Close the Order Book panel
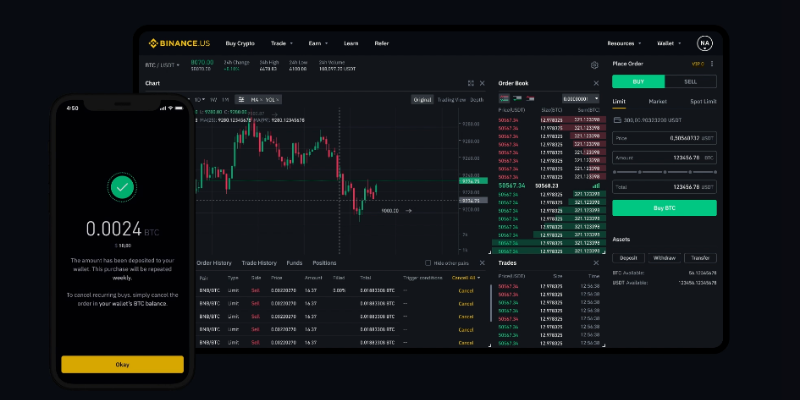 coord(596,83)
